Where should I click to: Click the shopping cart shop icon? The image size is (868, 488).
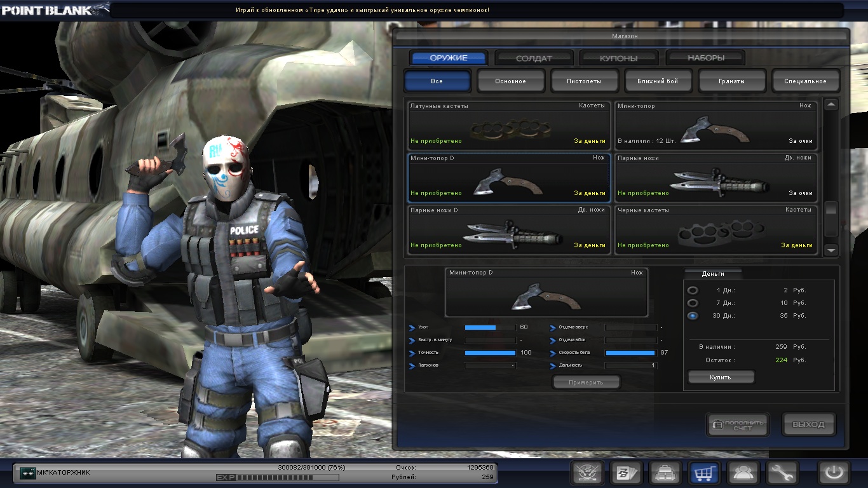(x=705, y=473)
